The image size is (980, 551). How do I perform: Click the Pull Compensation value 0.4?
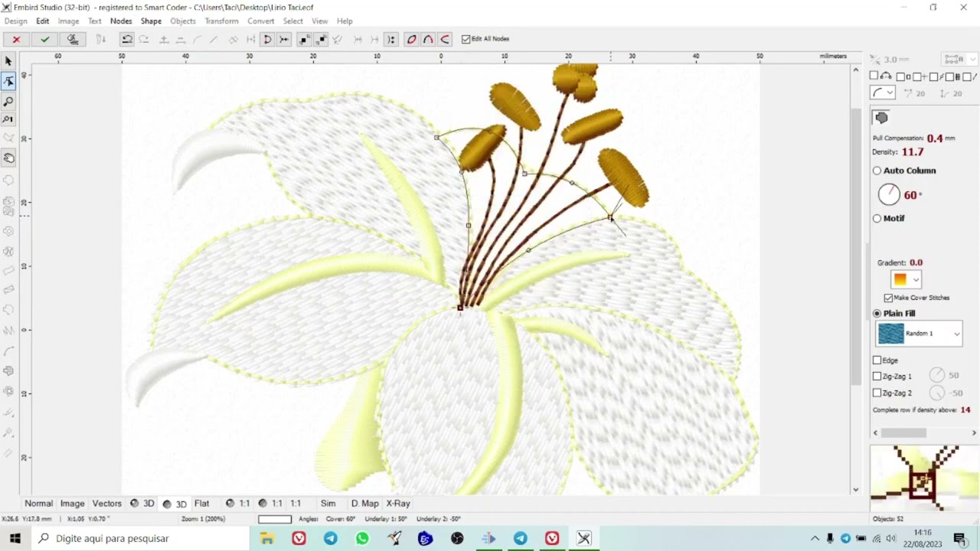point(934,139)
